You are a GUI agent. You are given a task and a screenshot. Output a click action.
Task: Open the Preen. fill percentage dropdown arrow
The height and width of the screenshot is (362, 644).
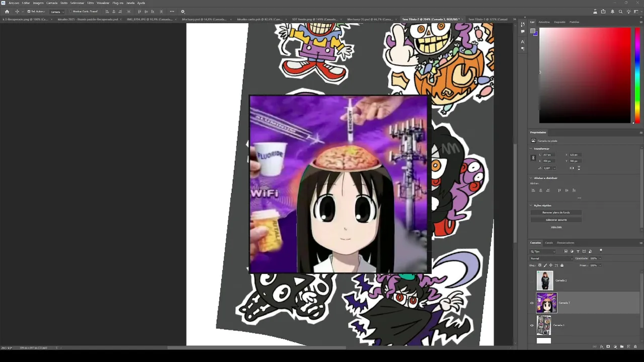click(x=600, y=265)
